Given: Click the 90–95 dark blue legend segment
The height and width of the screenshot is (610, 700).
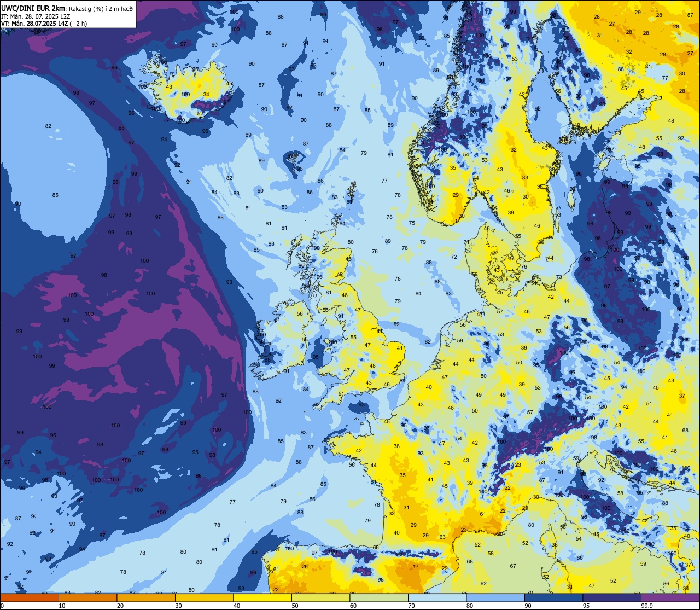Looking at the screenshot, I should [553, 597].
